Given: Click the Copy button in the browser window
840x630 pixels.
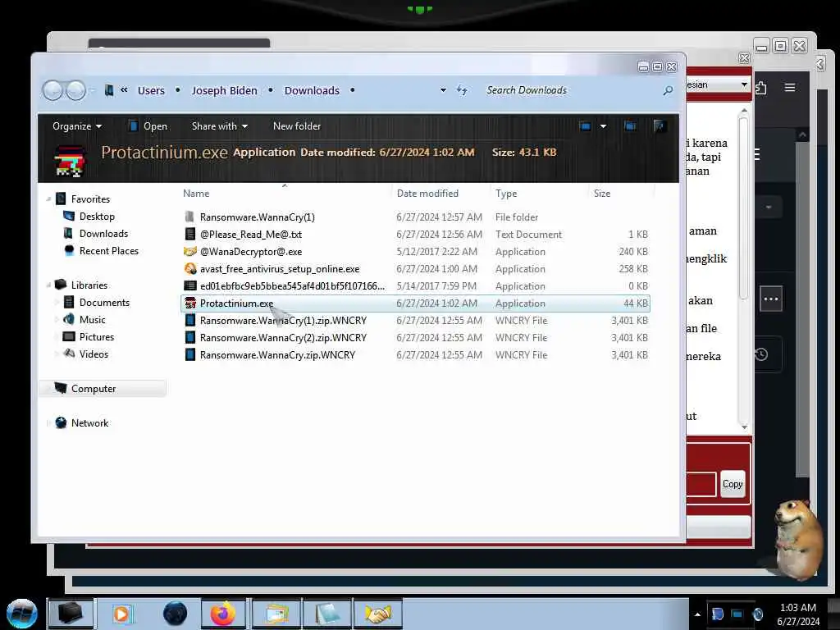Looking at the screenshot, I should coord(733,484).
